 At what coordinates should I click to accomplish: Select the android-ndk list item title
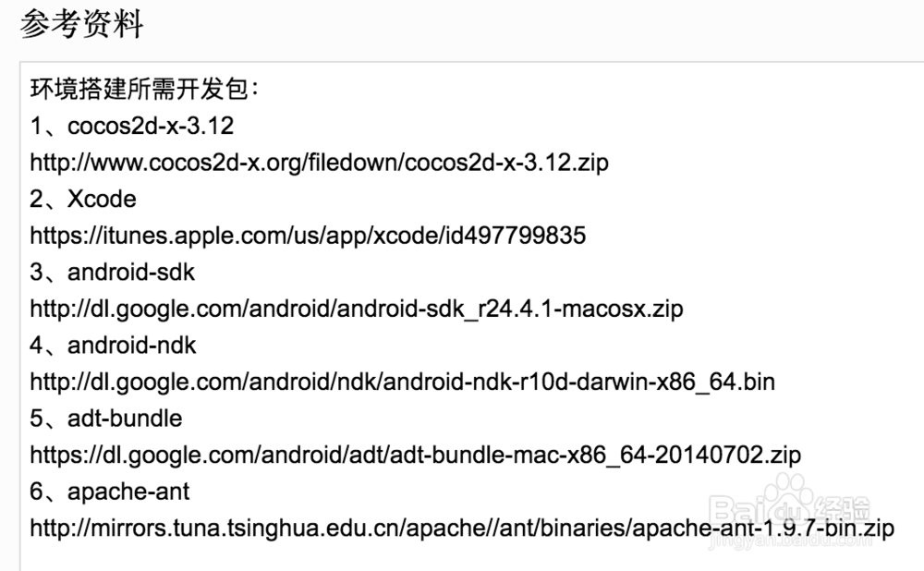pos(132,345)
